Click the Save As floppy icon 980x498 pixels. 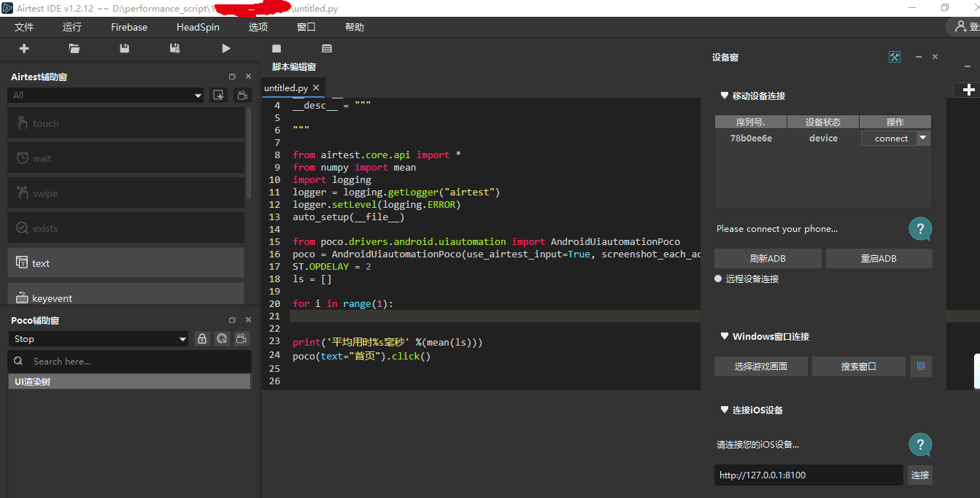[x=175, y=48]
